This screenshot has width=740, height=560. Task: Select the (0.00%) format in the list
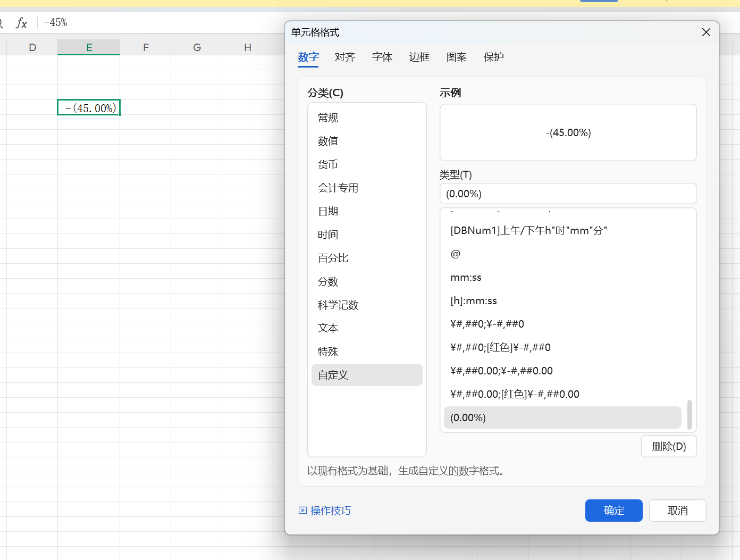(562, 417)
